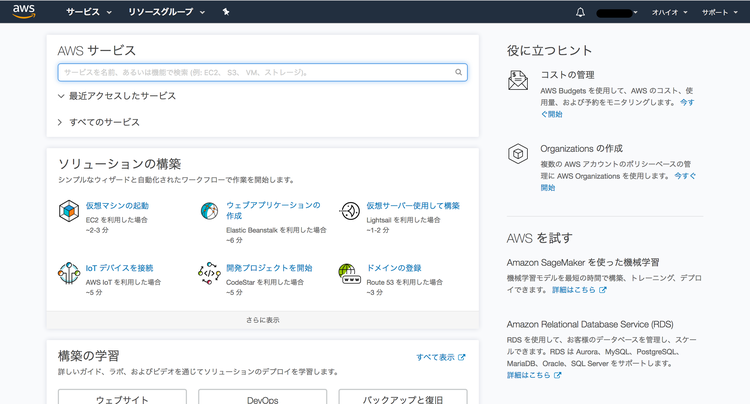Click the AWS logo home icon
The image size is (750, 404).
tap(24, 11)
